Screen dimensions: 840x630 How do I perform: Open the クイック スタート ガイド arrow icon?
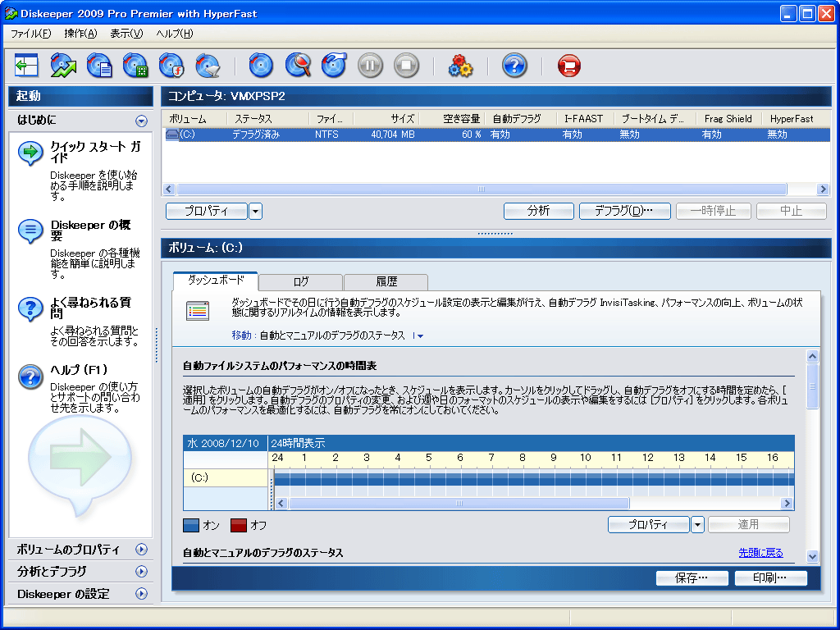click(x=30, y=153)
